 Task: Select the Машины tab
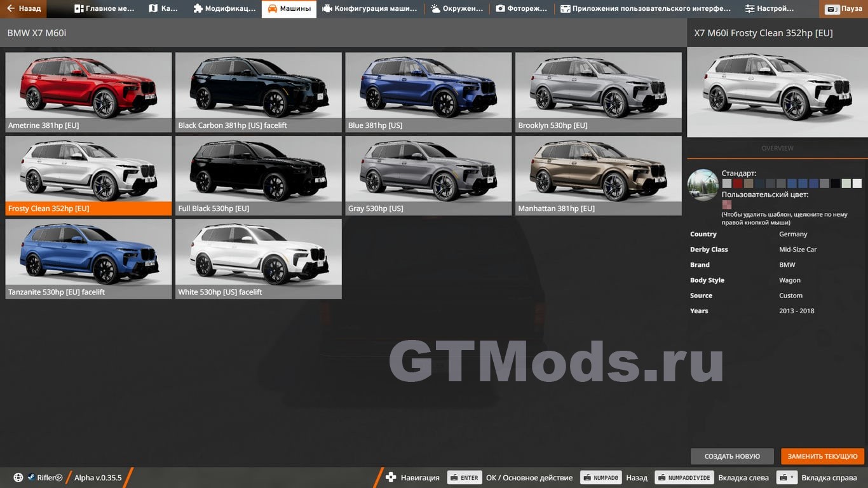[x=289, y=9]
